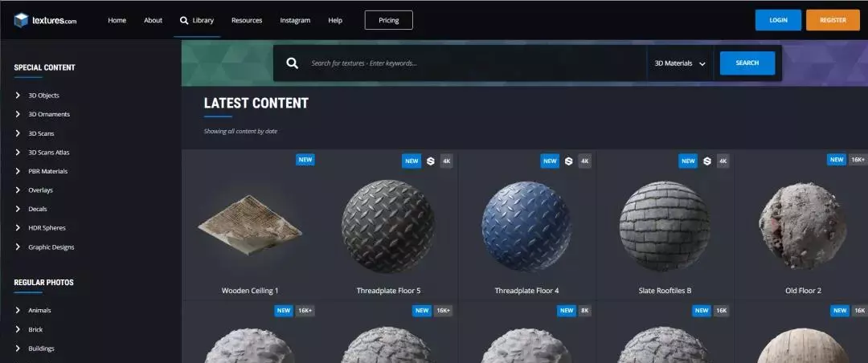This screenshot has width=868, height=363.
Task: Select the Threadplate Floor 5 sphere thumbnail
Action: 388,226
